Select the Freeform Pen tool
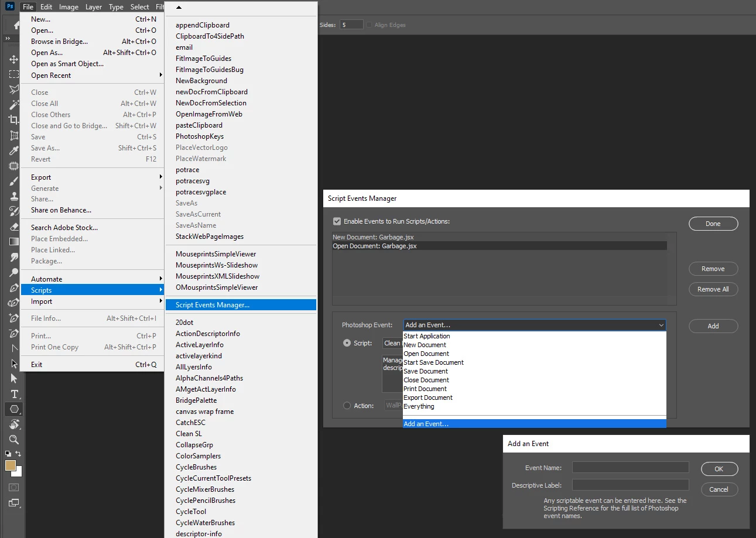Image resolution: width=756 pixels, height=538 pixels. click(13, 303)
